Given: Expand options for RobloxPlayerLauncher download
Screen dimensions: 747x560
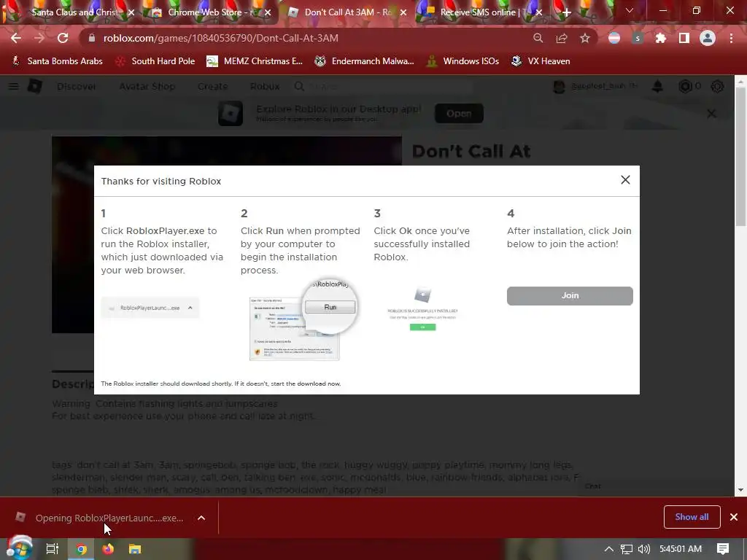Looking at the screenshot, I should pos(201,518).
